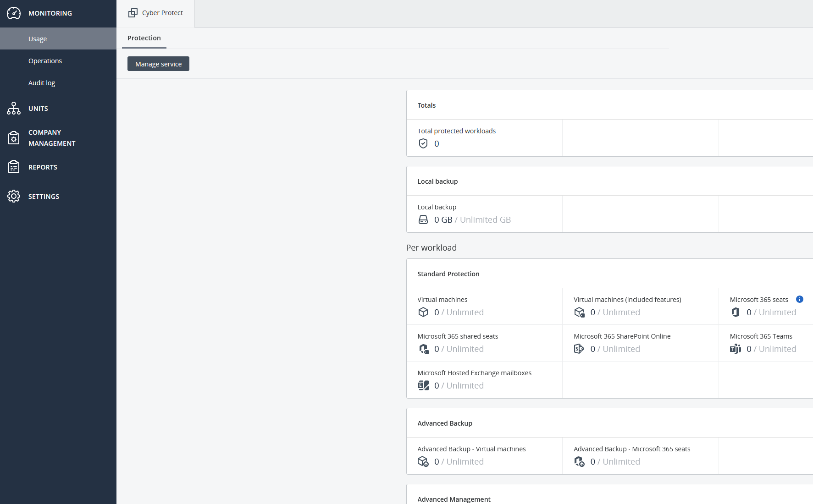Click the Advanced Backup Microsoft 365 seats icon
The height and width of the screenshot is (504, 813).
pos(580,461)
